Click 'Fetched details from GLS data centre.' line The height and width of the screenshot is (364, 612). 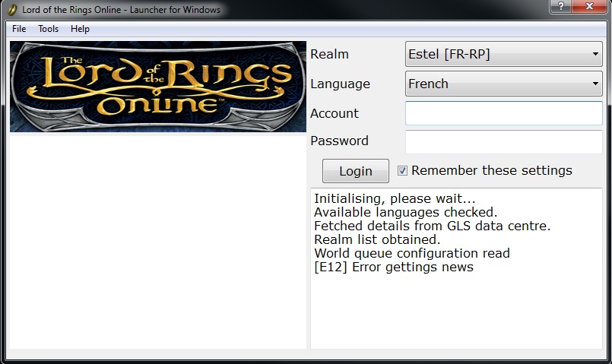tap(432, 226)
